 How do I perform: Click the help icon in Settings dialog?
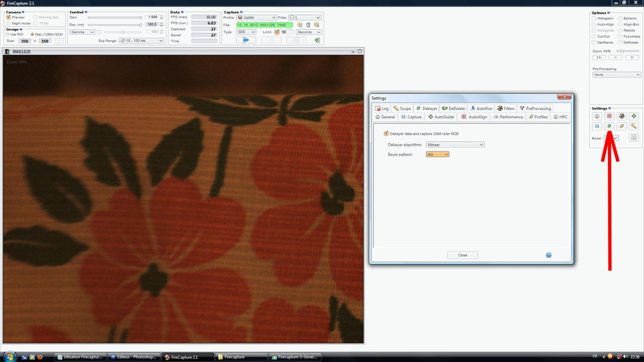549,255
